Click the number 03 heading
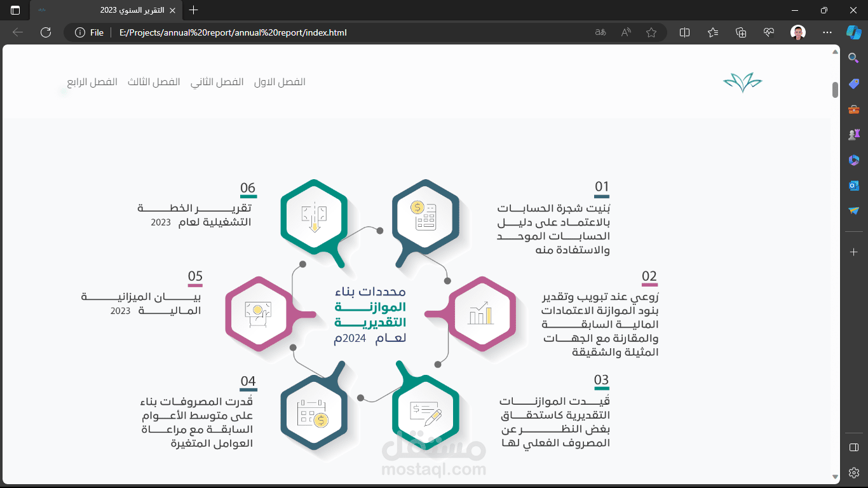The image size is (868, 488). [602, 381]
